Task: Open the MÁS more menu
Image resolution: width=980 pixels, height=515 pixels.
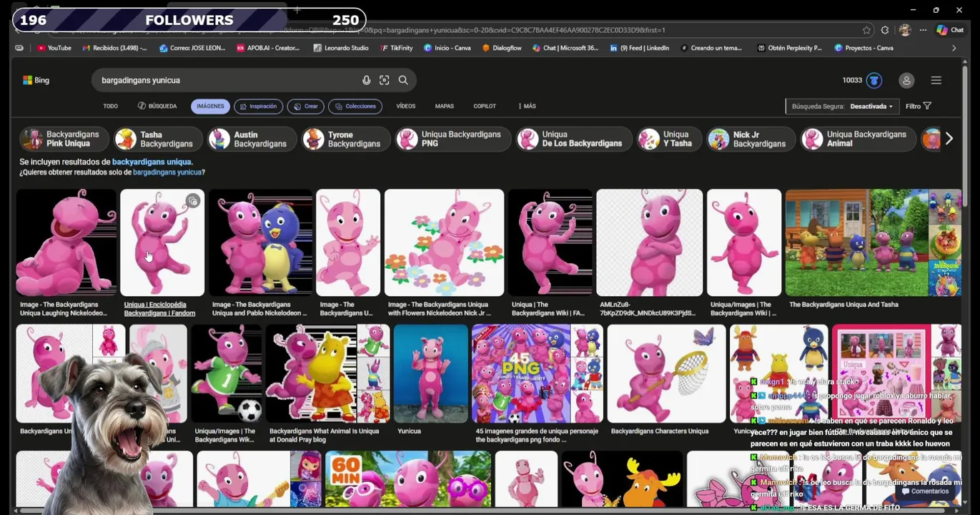Action: (x=527, y=106)
